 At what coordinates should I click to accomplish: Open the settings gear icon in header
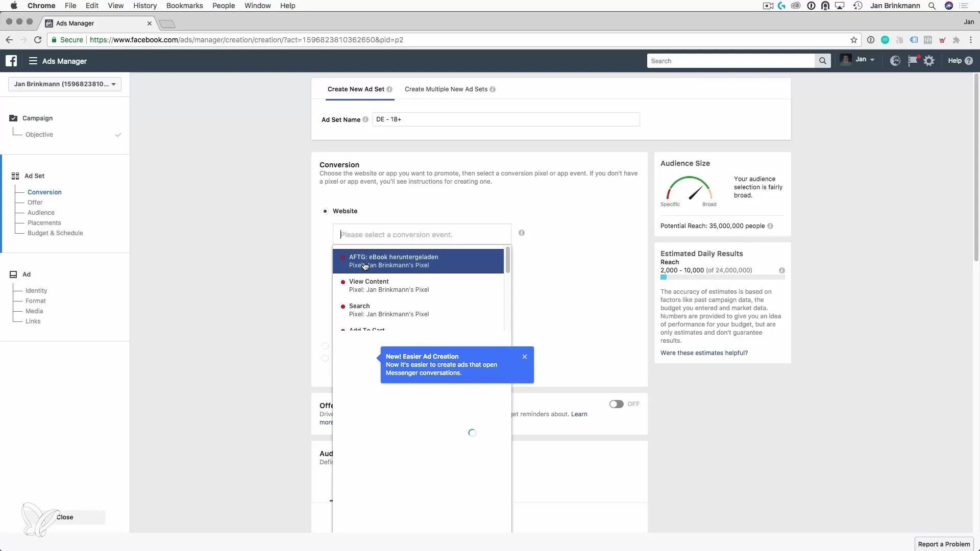pyautogui.click(x=929, y=61)
